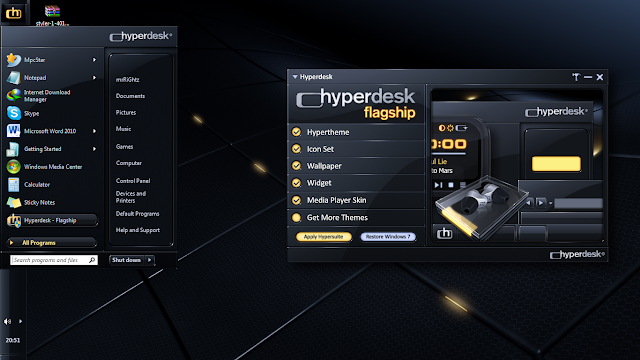The width and height of the screenshot is (640, 360).
Task: Pin the Hyperdesk window with pin icon
Action: (x=576, y=77)
